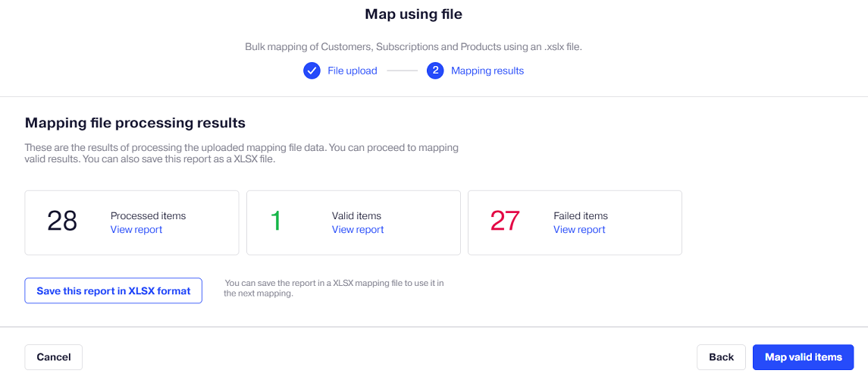This screenshot has height=386, width=868.
Task: Click the Map using file heading
Action: (x=413, y=14)
